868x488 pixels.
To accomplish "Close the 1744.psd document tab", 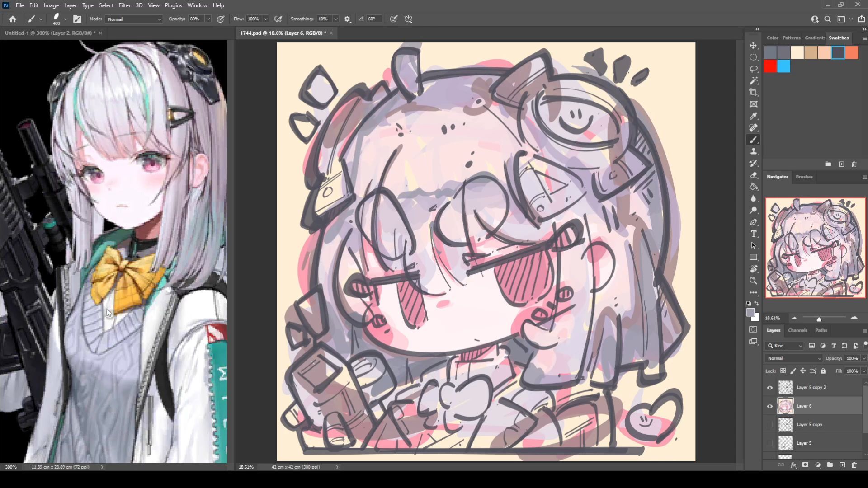I will click(331, 33).
